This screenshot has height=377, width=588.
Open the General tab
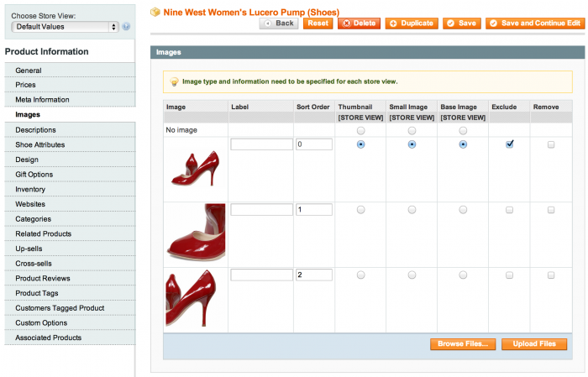tap(70, 71)
